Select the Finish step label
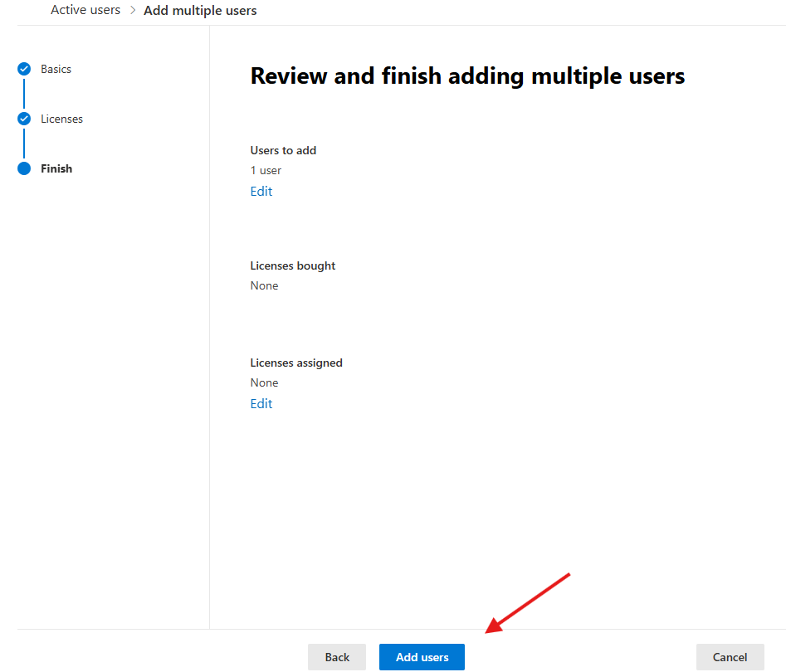Viewport: 786px width, 672px height. click(x=56, y=168)
